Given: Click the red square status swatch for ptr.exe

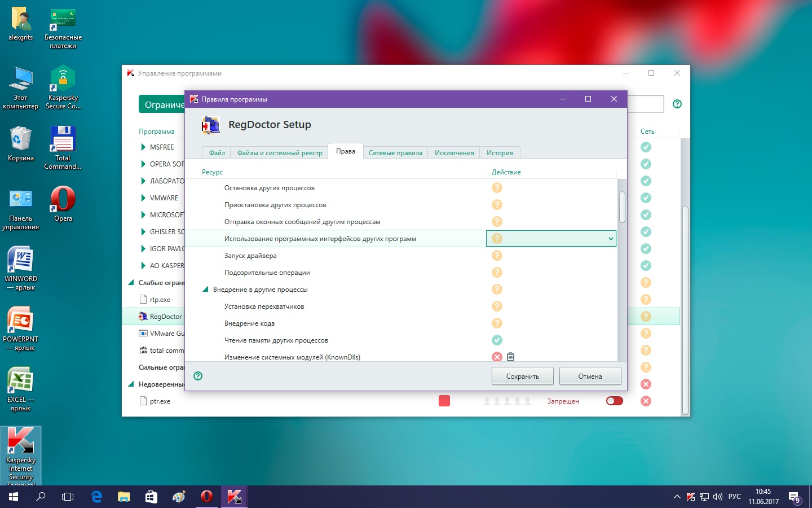Looking at the screenshot, I should pos(444,401).
